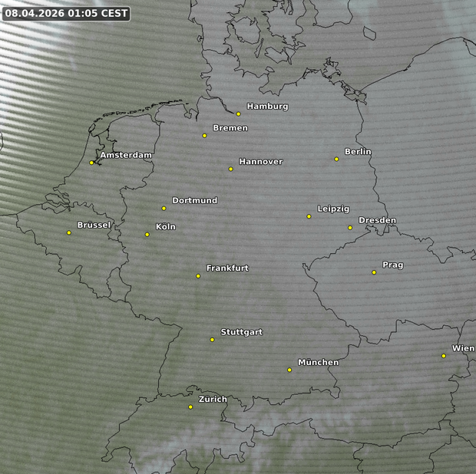This screenshot has height=474, width=476.
Task: Pick the Wien marker dot
Action: point(444,356)
